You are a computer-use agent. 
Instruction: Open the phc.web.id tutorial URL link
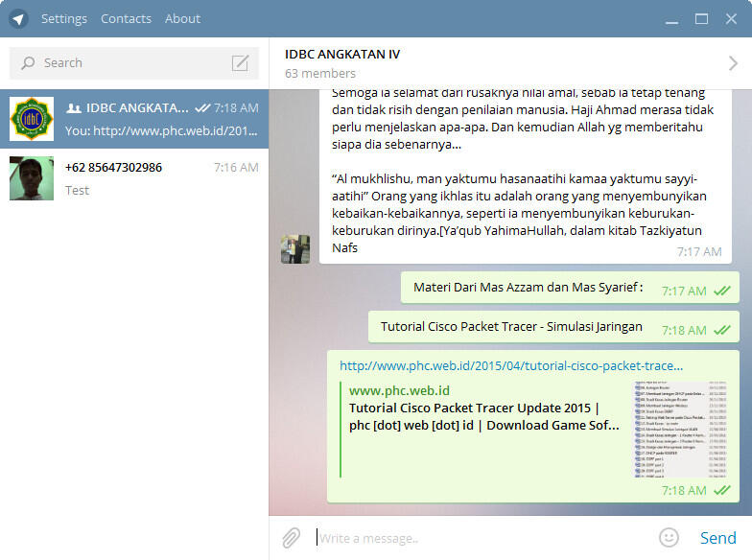[x=511, y=366]
